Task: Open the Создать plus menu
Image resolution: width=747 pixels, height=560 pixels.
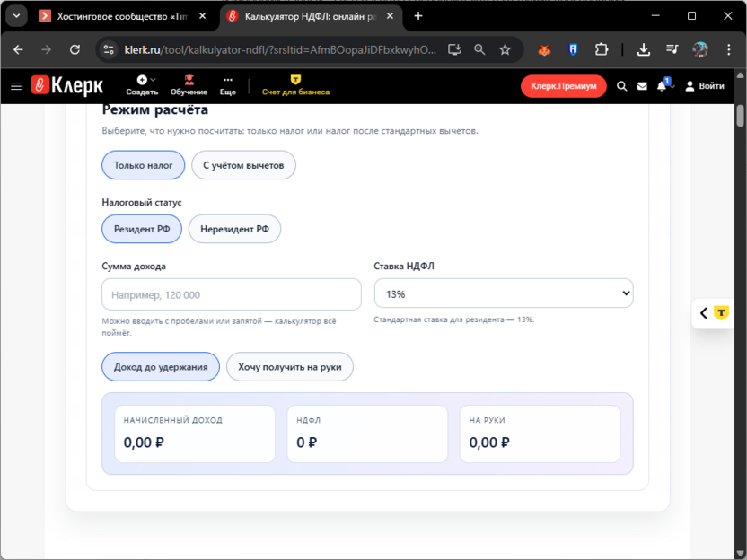Action: point(142,86)
